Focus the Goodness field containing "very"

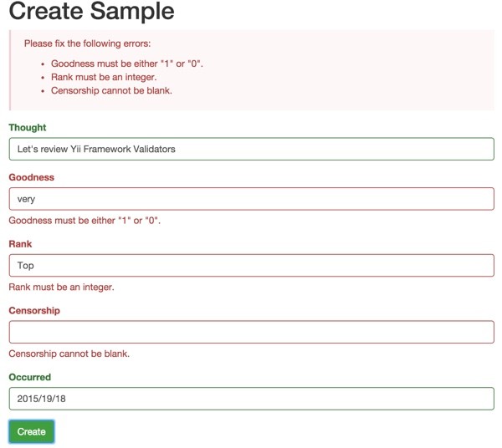pos(251,199)
